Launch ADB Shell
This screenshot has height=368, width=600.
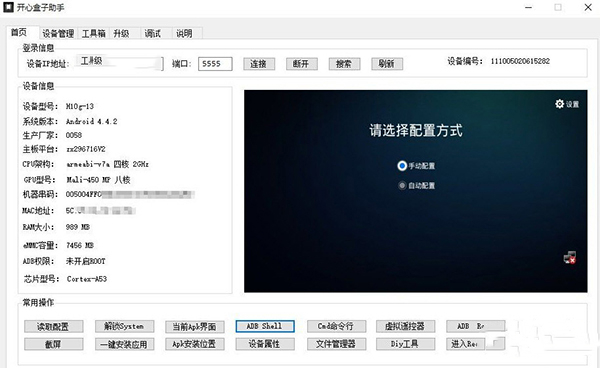coord(265,326)
